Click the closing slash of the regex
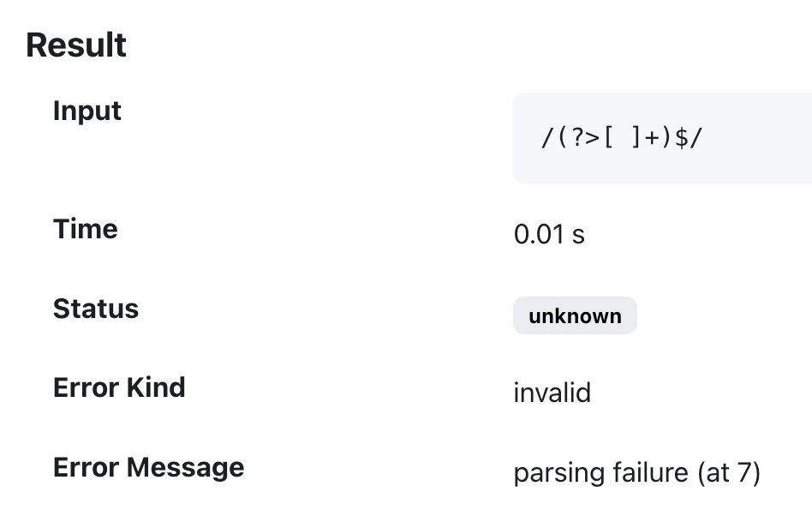The width and height of the screenshot is (812, 528). [x=696, y=138]
